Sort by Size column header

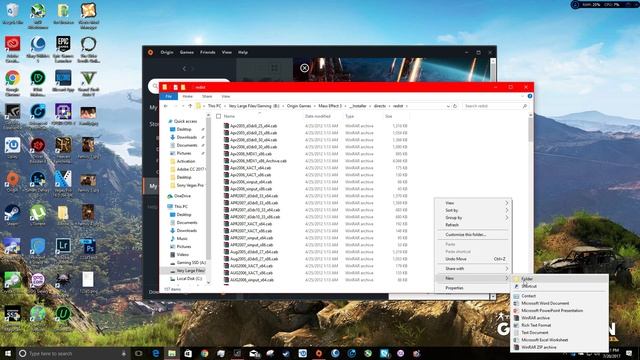point(389,116)
